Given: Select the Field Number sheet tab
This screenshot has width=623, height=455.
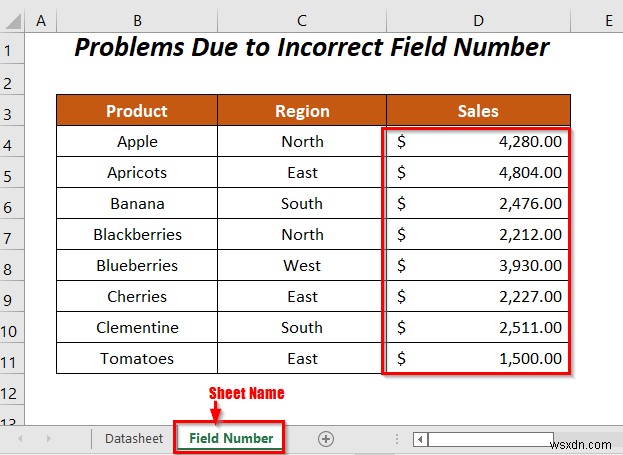Looking at the screenshot, I should coord(231,438).
